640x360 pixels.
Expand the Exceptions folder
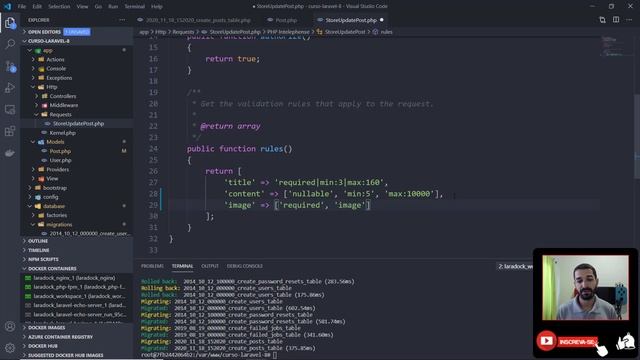point(77,78)
